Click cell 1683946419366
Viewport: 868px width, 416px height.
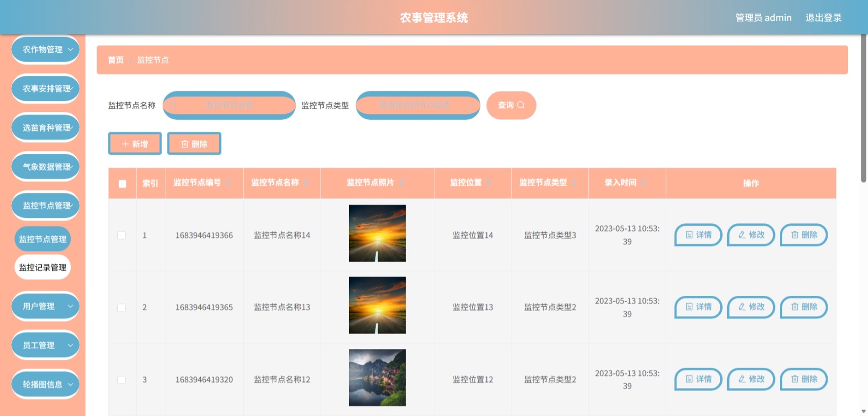coord(204,235)
